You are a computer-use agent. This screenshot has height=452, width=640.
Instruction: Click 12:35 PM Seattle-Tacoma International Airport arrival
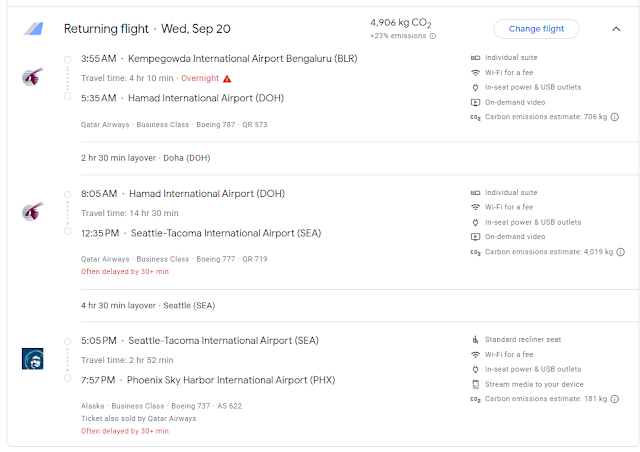[x=201, y=233]
